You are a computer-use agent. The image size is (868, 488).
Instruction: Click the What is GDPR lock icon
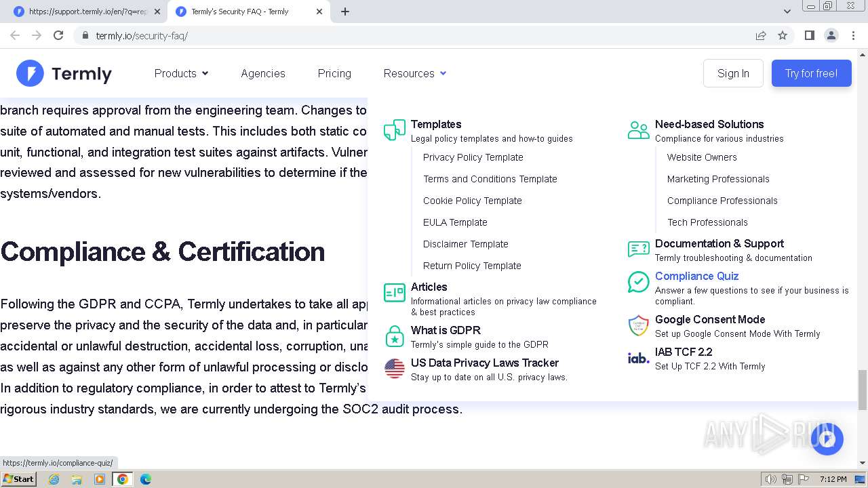(x=395, y=336)
